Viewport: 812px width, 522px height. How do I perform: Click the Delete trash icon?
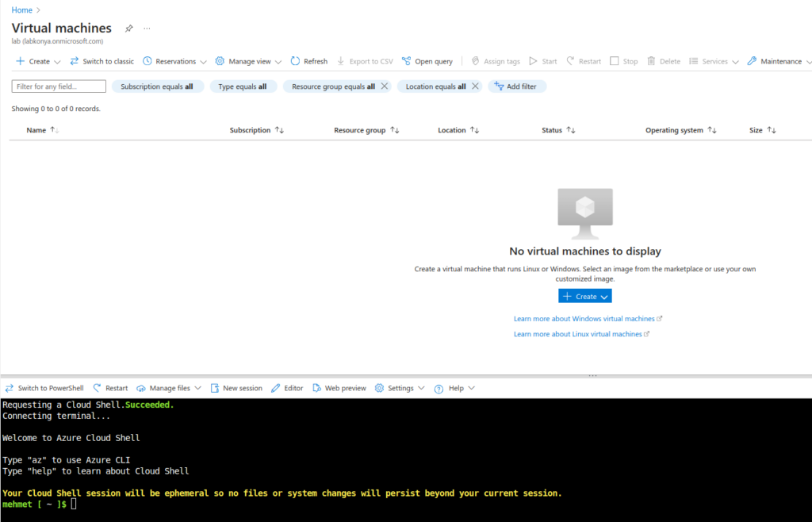[652, 61]
